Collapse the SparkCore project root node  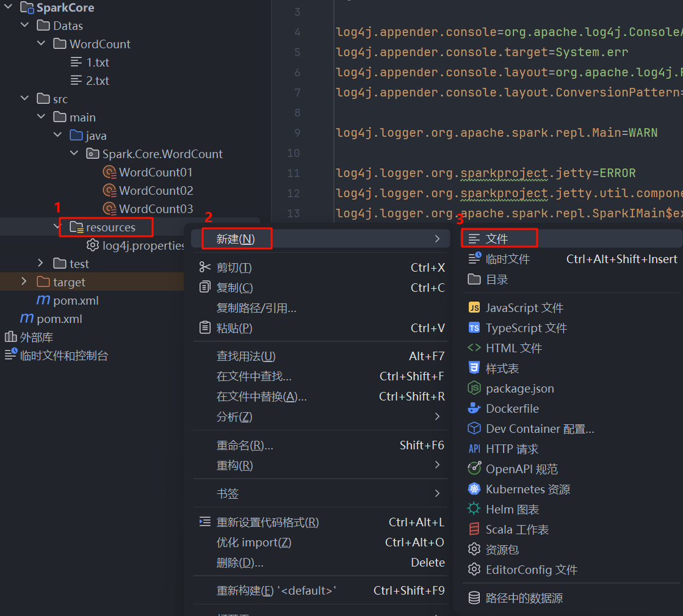[x=9, y=7]
